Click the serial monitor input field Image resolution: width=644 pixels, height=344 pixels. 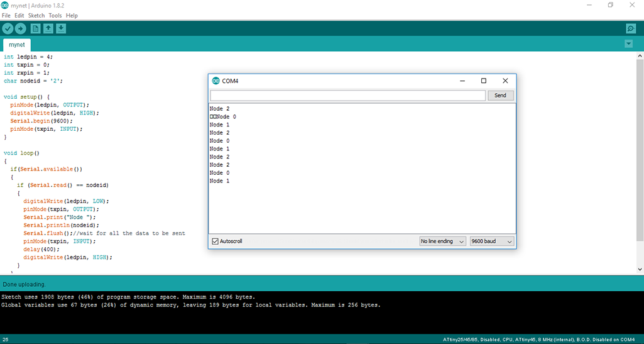[348, 96]
